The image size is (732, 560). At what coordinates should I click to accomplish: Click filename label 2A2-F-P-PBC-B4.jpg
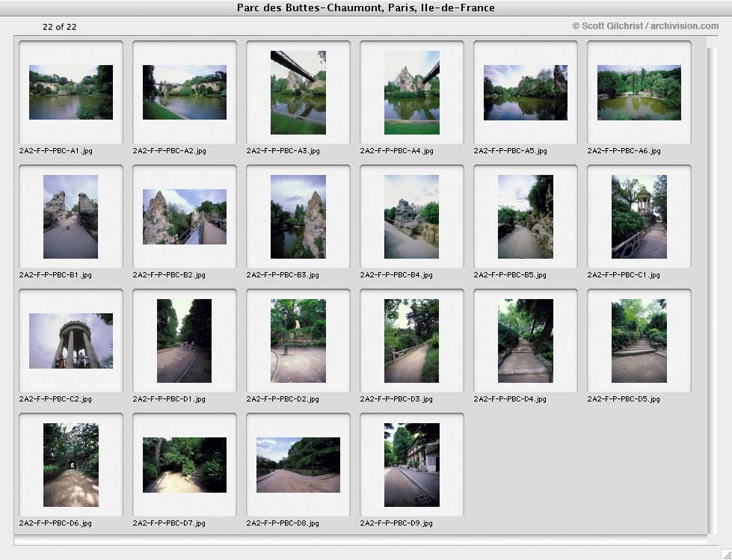pyautogui.click(x=396, y=275)
